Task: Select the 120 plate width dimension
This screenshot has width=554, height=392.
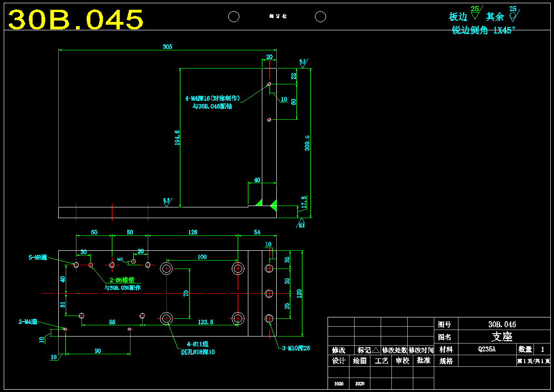Action: tap(299, 293)
